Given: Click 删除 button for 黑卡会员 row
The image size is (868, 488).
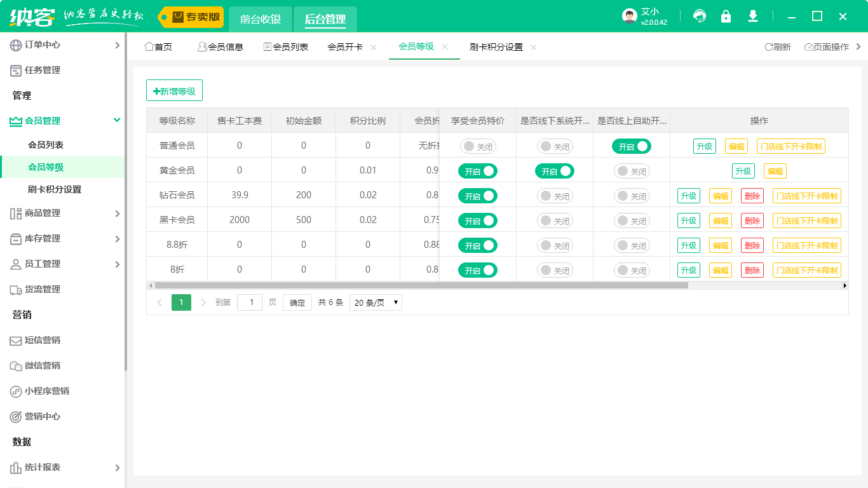Looking at the screenshot, I should [752, 220].
